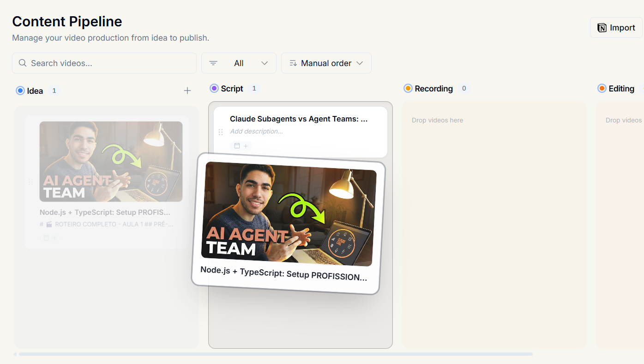Click the search magnifier icon
This screenshot has width=644, height=364.
(x=22, y=63)
